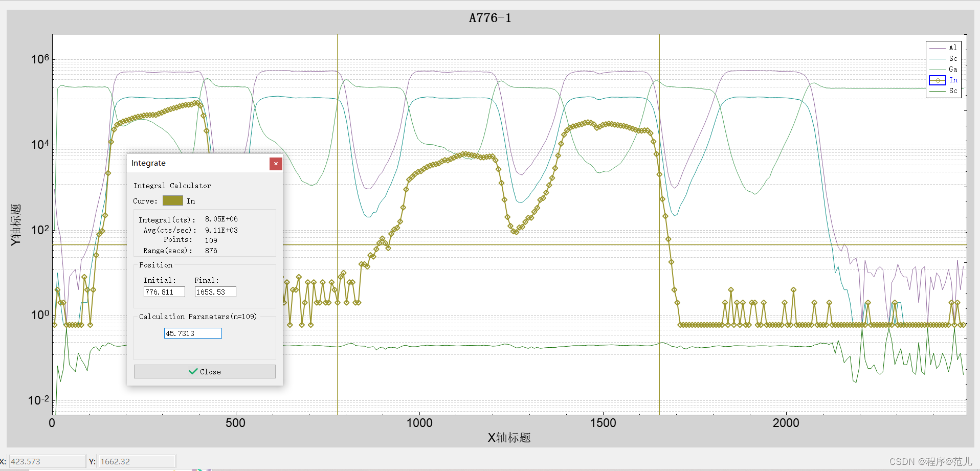Edit the Initial position value 776.811

(164, 291)
